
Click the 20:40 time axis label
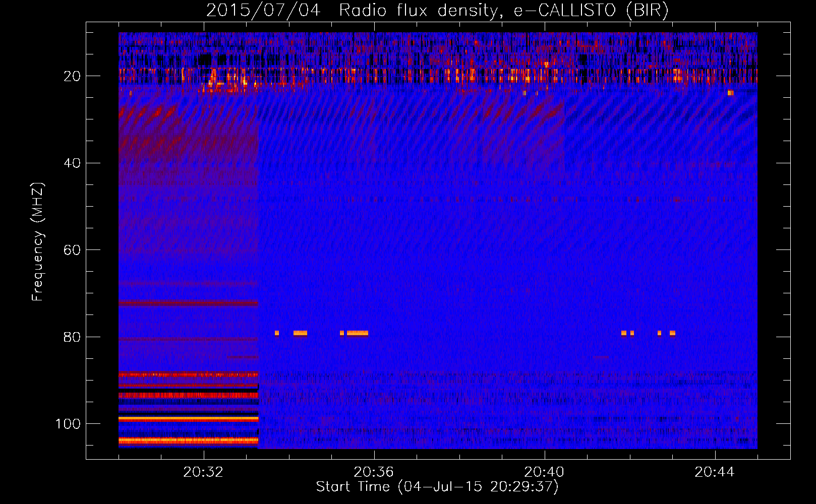(544, 472)
